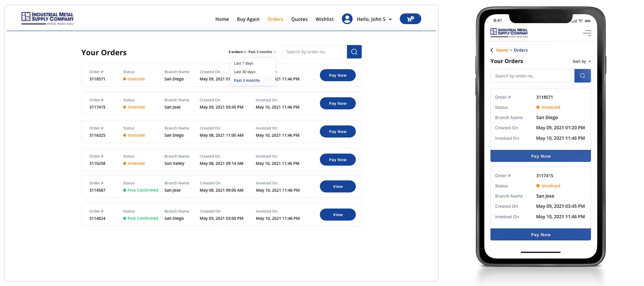This screenshot has width=644, height=286.
Task: View order 3114024 details
Action: tap(338, 215)
